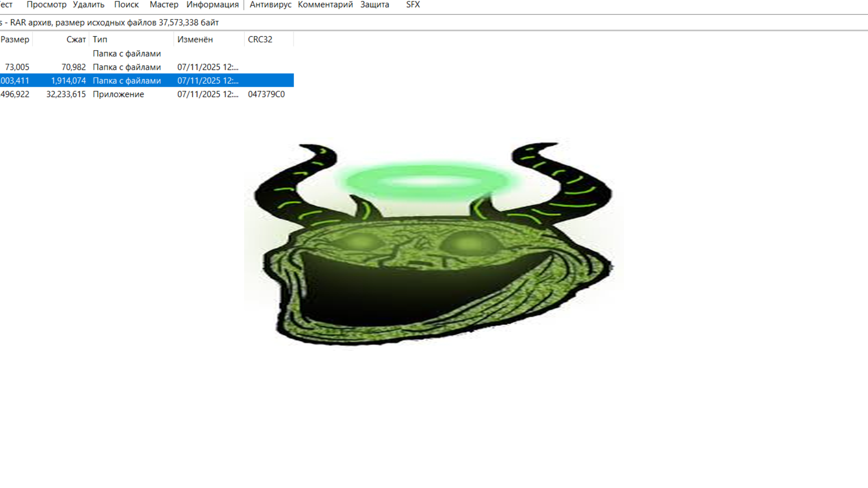Viewport: 868px width, 488px height.
Task: Sort by the Тип column header
Action: coord(100,39)
